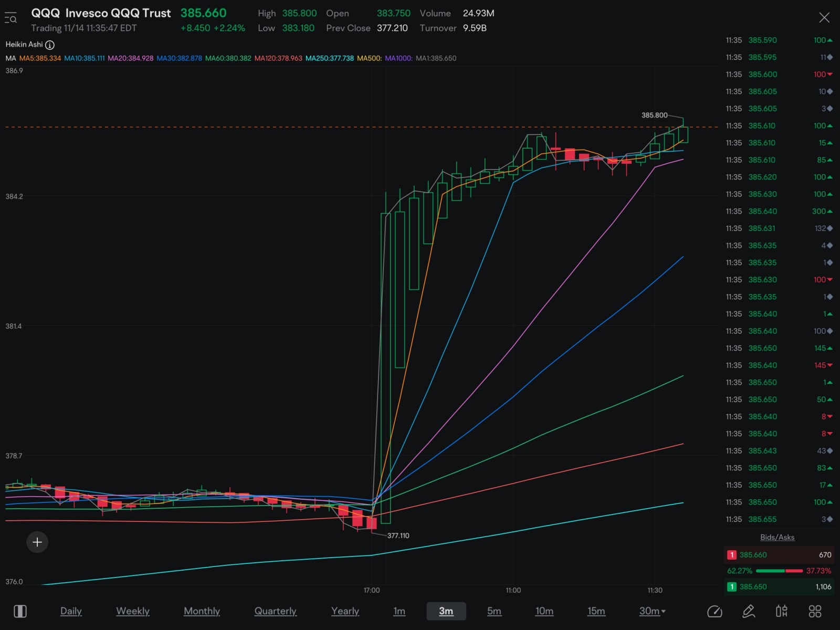840x630 pixels.
Task: Select the MA1000 indicator label
Action: click(x=398, y=58)
